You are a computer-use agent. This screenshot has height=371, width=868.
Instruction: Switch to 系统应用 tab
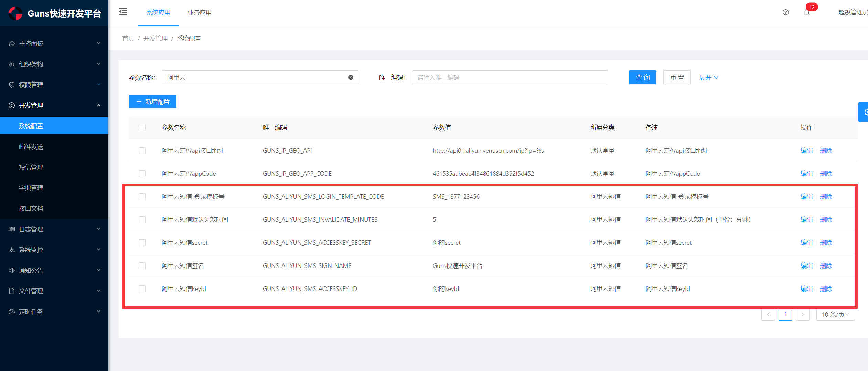158,13
